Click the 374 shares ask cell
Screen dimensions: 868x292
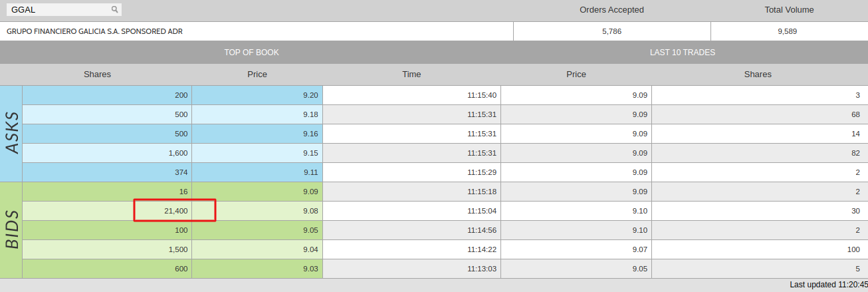107,172
